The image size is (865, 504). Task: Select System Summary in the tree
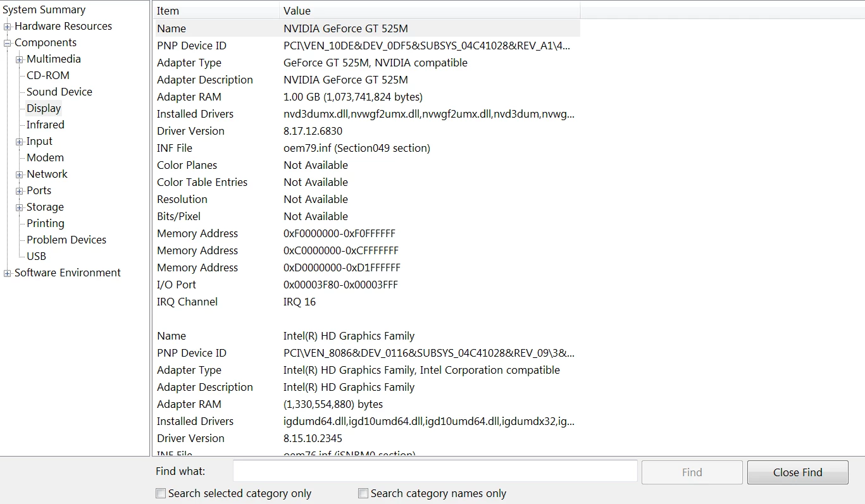click(x=44, y=9)
